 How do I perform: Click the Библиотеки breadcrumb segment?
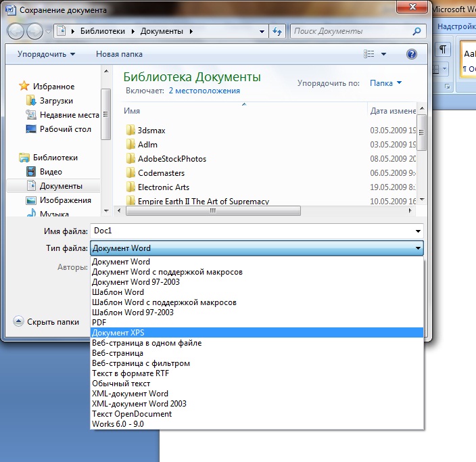point(103,31)
